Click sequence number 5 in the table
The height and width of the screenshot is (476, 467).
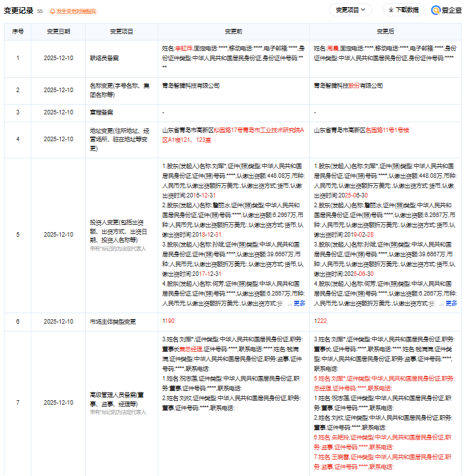(18, 235)
